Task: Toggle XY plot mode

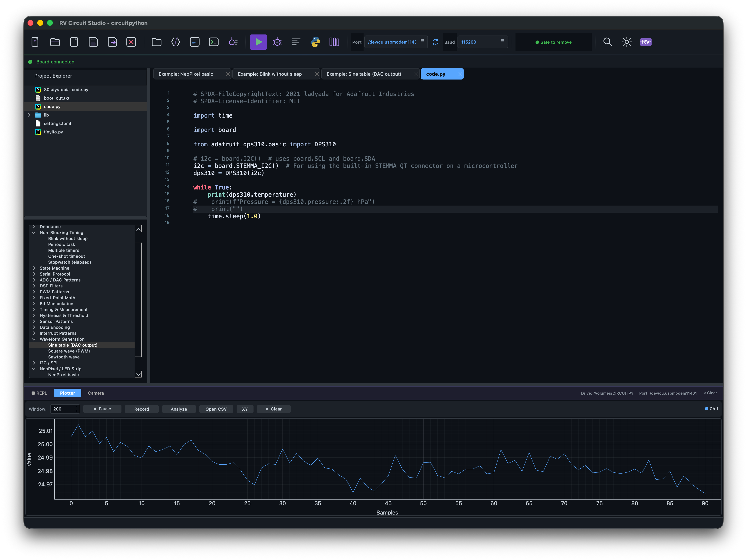Action: [245, 409]
